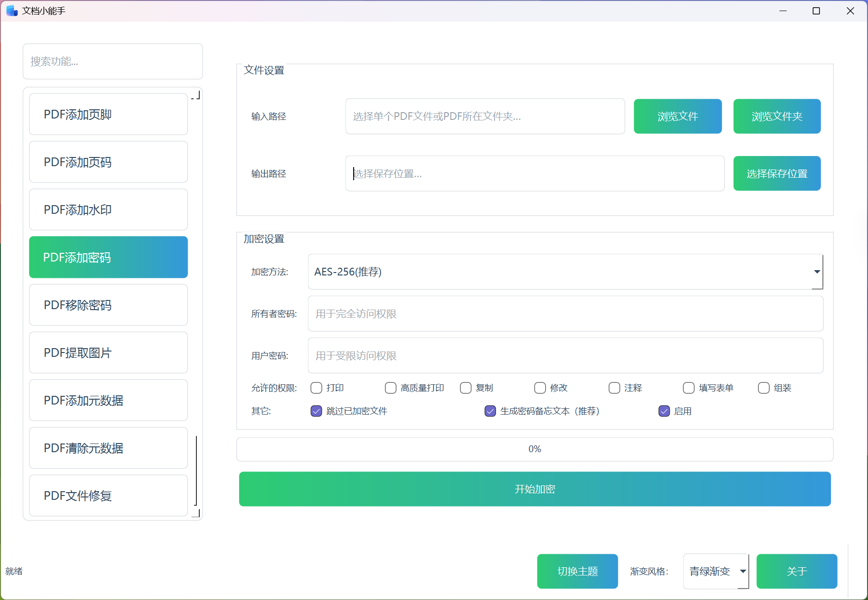Open the 关于 dialog

[x=796, y=571]
